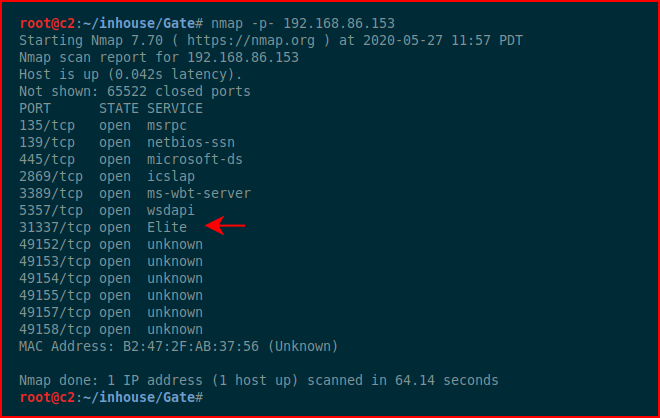Image resolution: width=660 pixels, height=418 pixels.
Task: Click the 2869/tcp icslap line
Action: pyautogui.click(x=107, y=176)
